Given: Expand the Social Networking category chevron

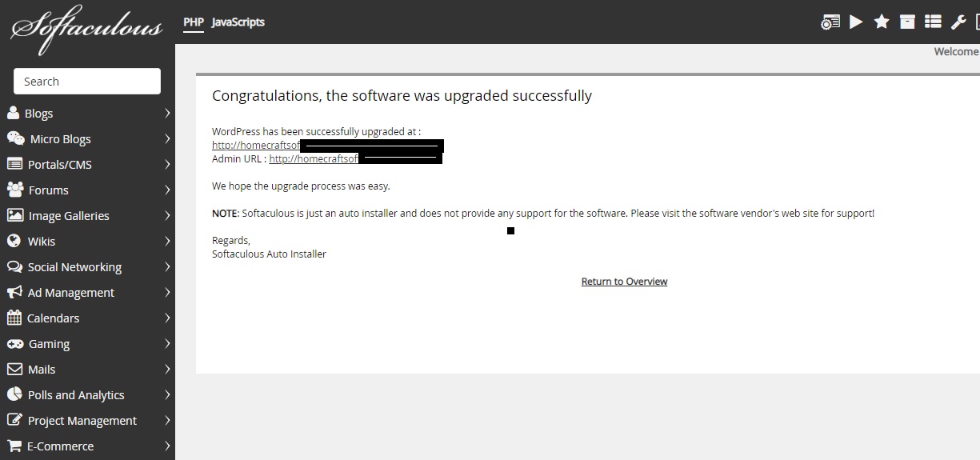Looking at the screenshot, I should [167, 266].
